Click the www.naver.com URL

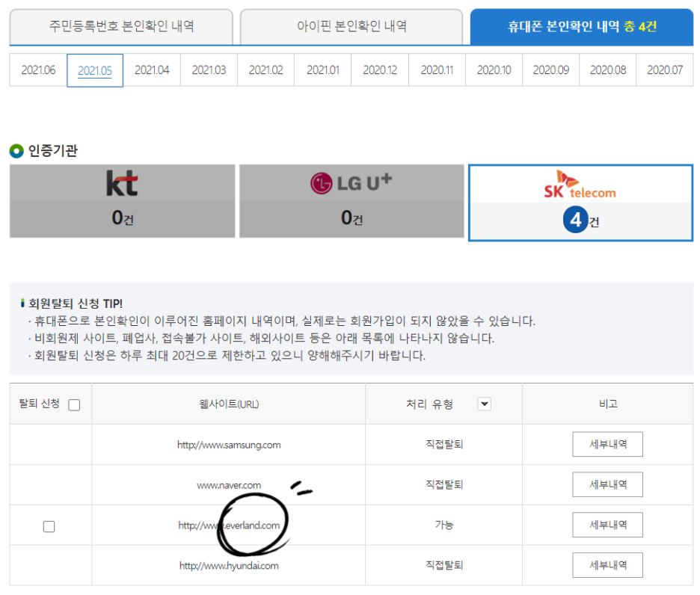click(229, 485)
